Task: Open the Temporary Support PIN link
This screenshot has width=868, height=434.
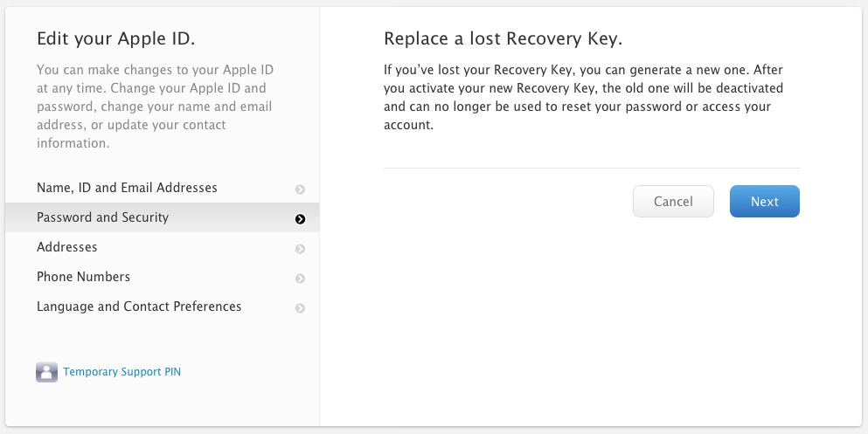Action: [x=122, y=372]
